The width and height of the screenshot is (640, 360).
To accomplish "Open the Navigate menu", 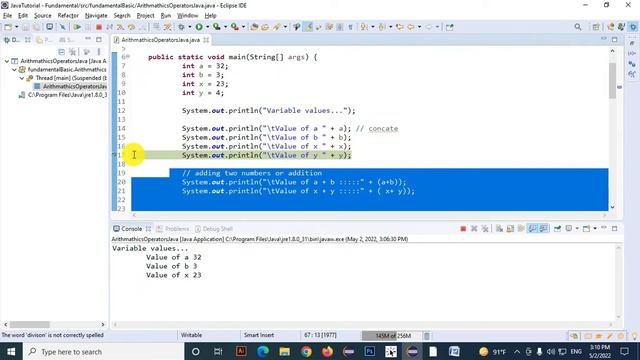I will click(96, 16).
